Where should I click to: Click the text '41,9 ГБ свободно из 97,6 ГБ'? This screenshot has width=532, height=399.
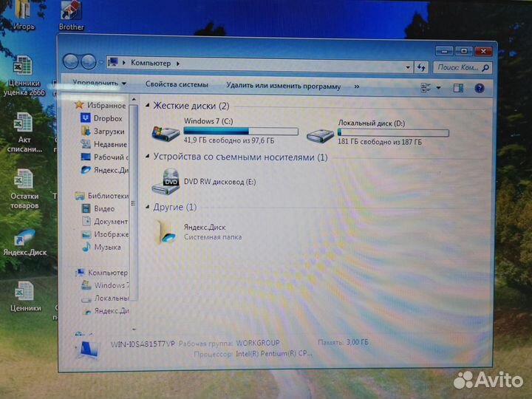[228, 140]
